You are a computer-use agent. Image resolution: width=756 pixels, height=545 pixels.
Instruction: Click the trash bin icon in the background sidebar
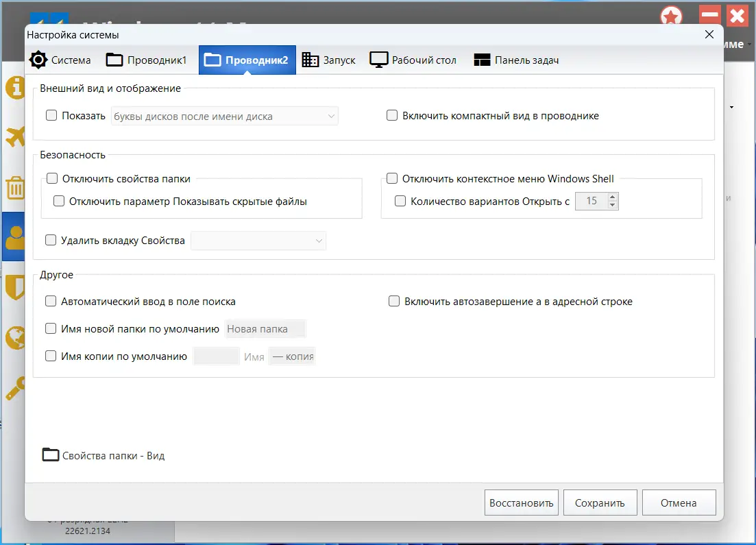16,188
